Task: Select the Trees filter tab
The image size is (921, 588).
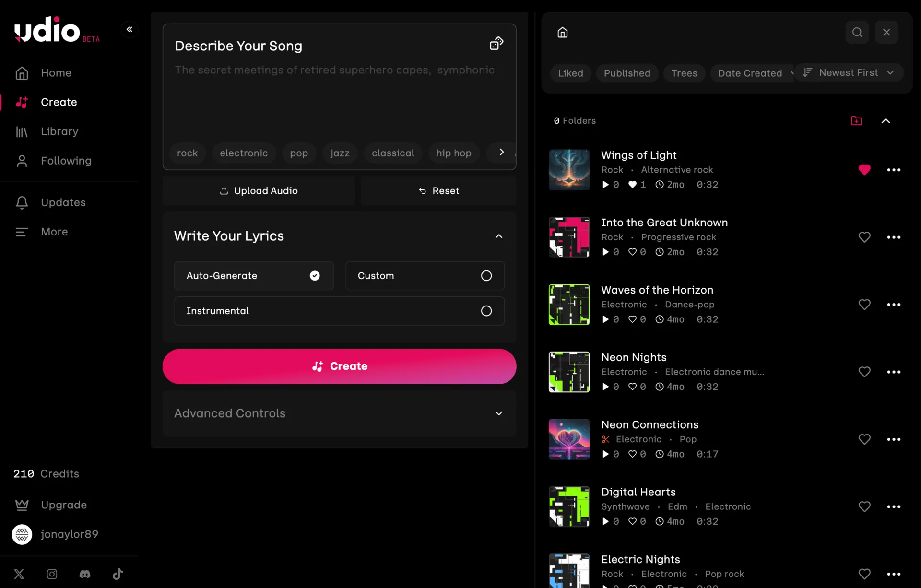Action: (685, 73)
